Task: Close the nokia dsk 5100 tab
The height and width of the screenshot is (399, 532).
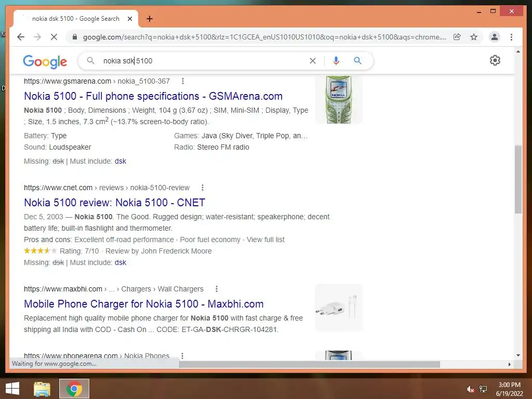Action: [129, 19]
